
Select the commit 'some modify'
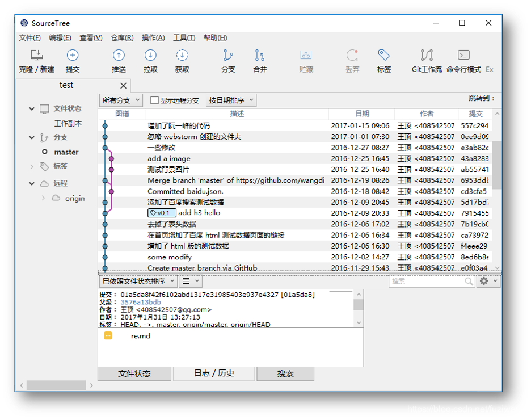coord(296,257)
